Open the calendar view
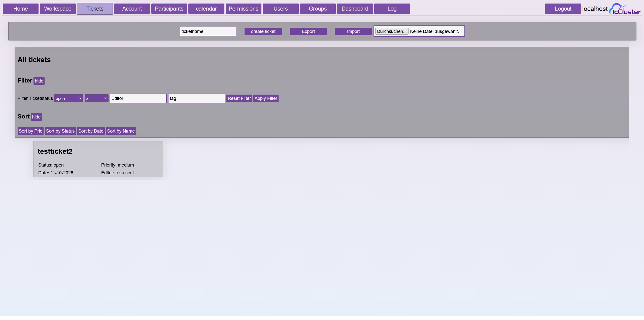The height and width of the screenshot is (320, 644). point(206,9)
